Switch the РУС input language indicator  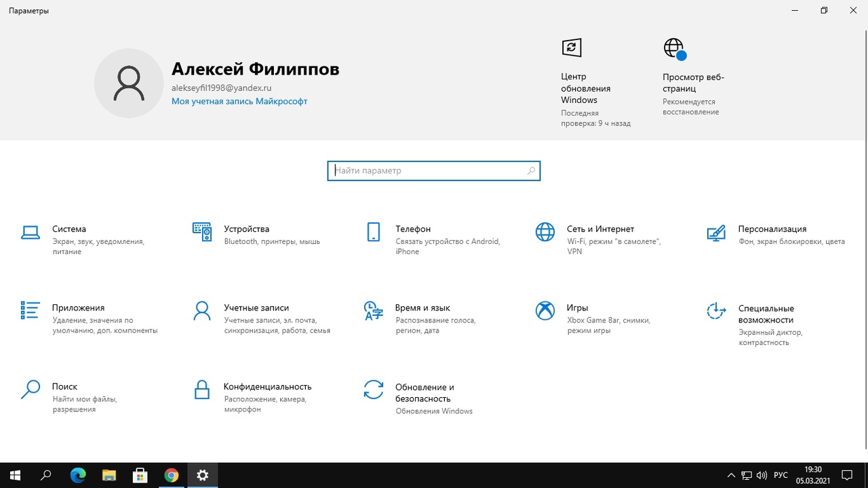(x=781, y=475)
